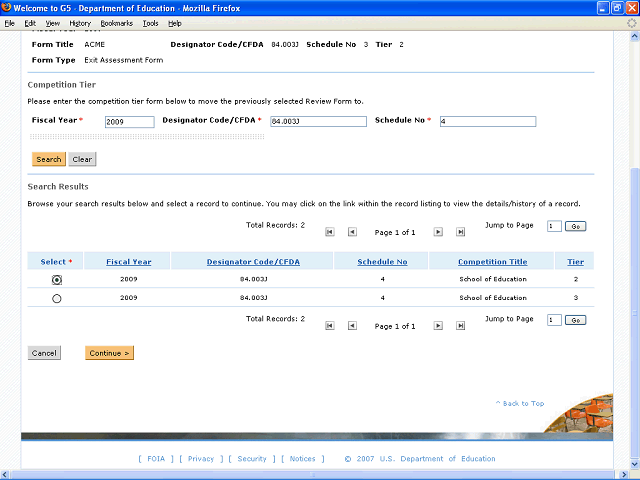Select the Tier 2 record radio button
This screenshot has width=640, height=480.
point(57,280)
